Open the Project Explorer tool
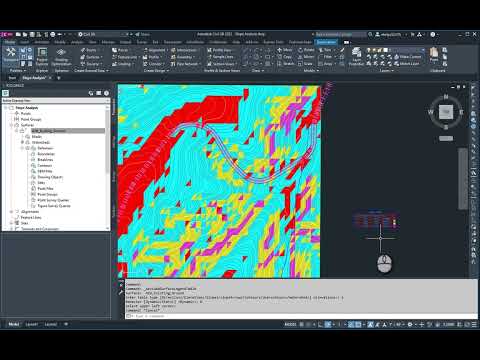The image size is (480, 360). click(42, 57)
